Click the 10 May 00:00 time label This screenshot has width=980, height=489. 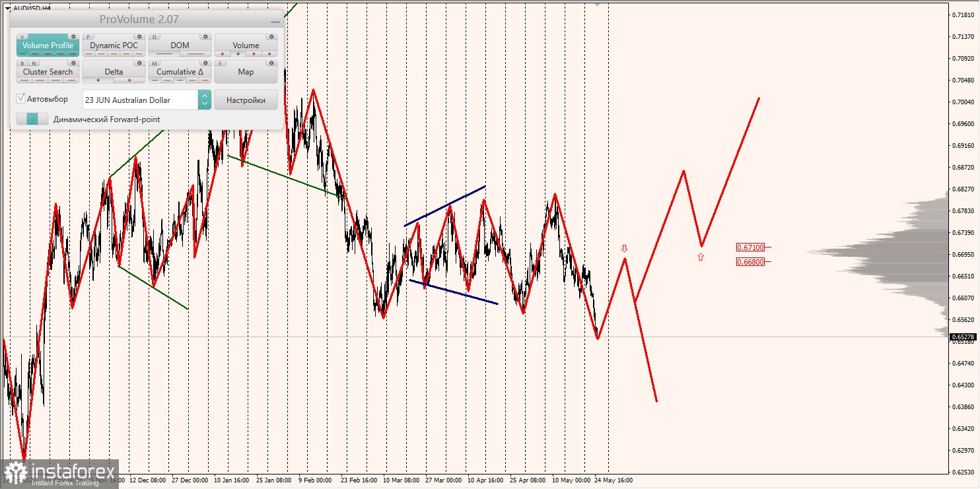[x=571, y=480]
